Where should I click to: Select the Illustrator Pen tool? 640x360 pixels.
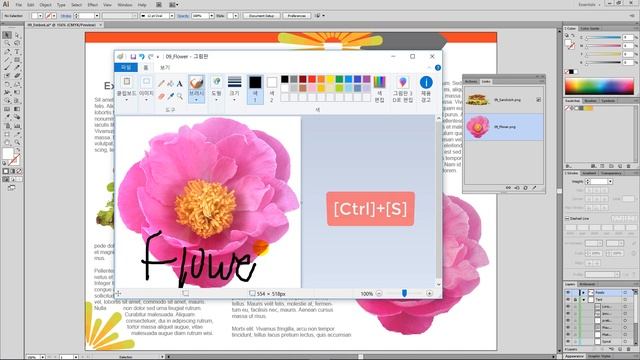(x=7, y=52)
